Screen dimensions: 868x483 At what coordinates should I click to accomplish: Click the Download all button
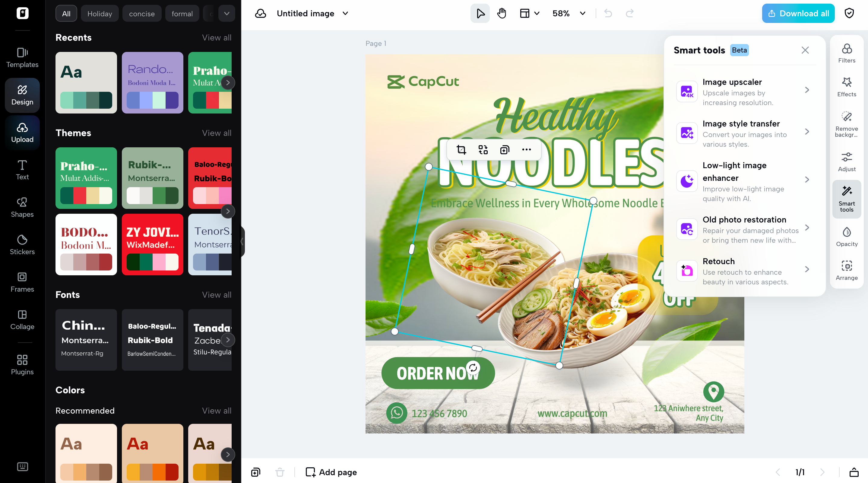tap(798, 14)
